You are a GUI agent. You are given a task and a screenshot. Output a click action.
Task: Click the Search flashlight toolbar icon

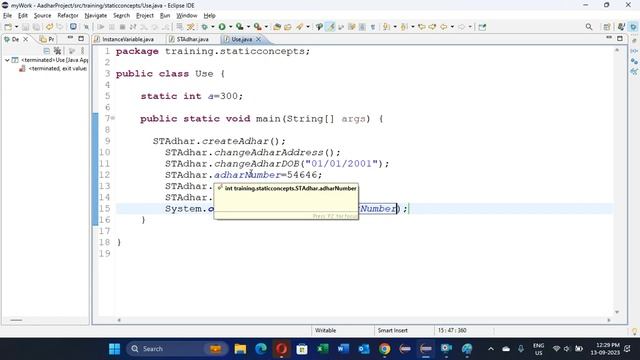point(300,27)
